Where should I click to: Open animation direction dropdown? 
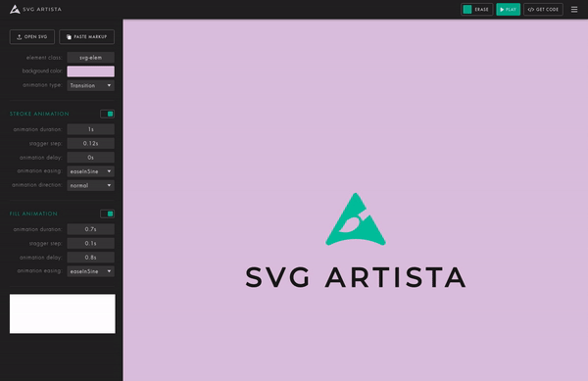[91, 185]
